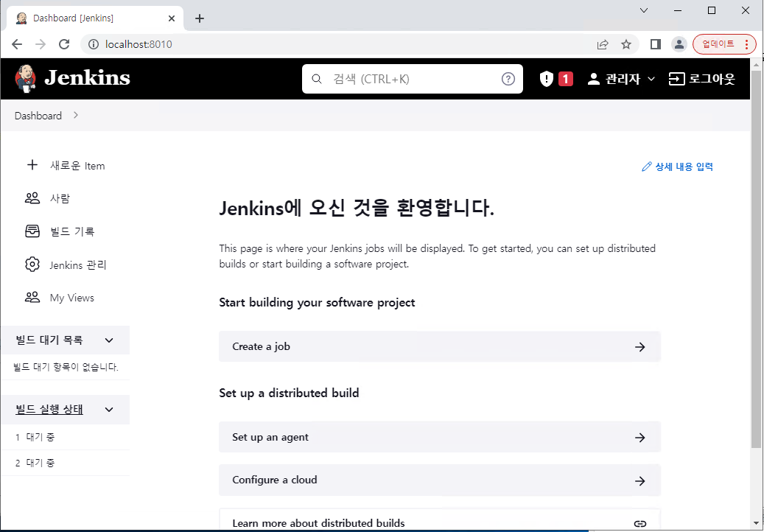
Task: Click arrow icon on Set up an agent
Action: pos(640,438)
